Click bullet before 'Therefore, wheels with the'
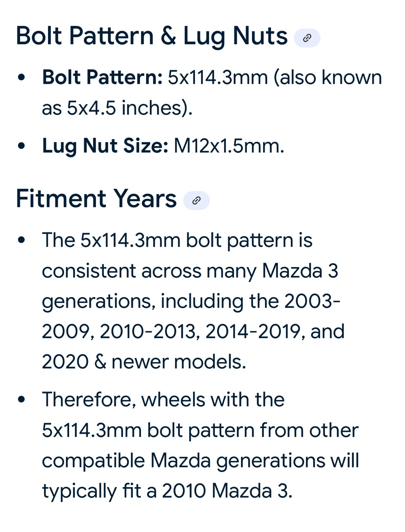405x532 pixels. point(21,400)
